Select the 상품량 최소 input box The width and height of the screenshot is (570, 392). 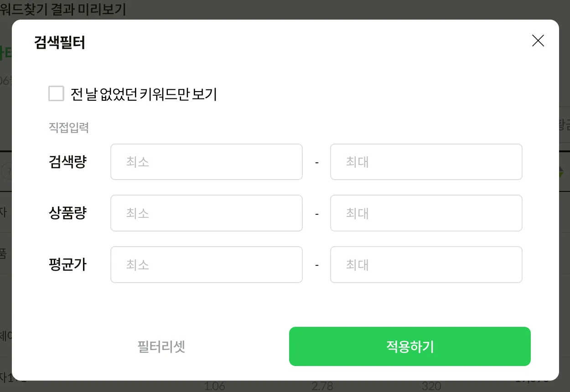[206, 213]
